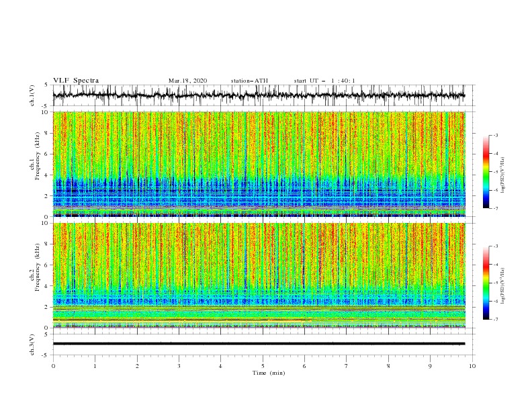Click the "-3" tick on ch.1 colorbar

click(x=496, y=135)
